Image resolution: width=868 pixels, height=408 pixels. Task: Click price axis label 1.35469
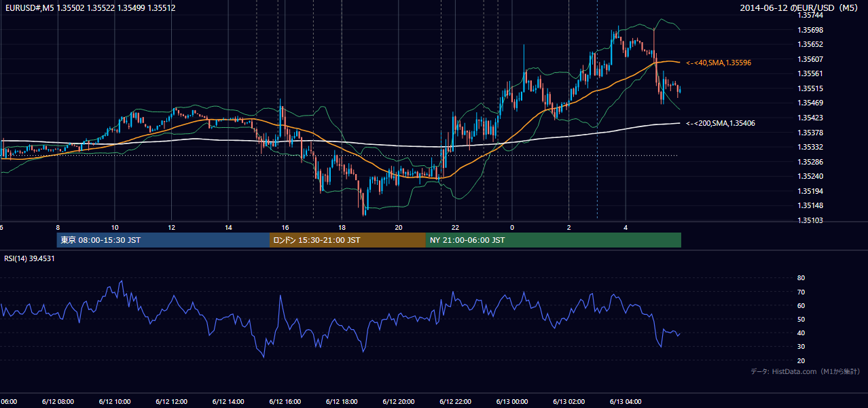coord(810,103)
